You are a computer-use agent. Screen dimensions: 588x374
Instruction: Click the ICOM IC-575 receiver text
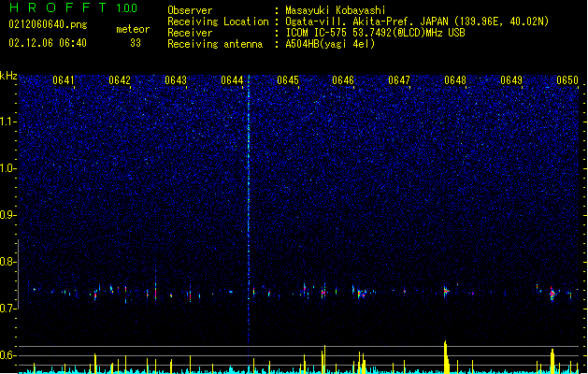pyautogui.click(x=375, y=33)
